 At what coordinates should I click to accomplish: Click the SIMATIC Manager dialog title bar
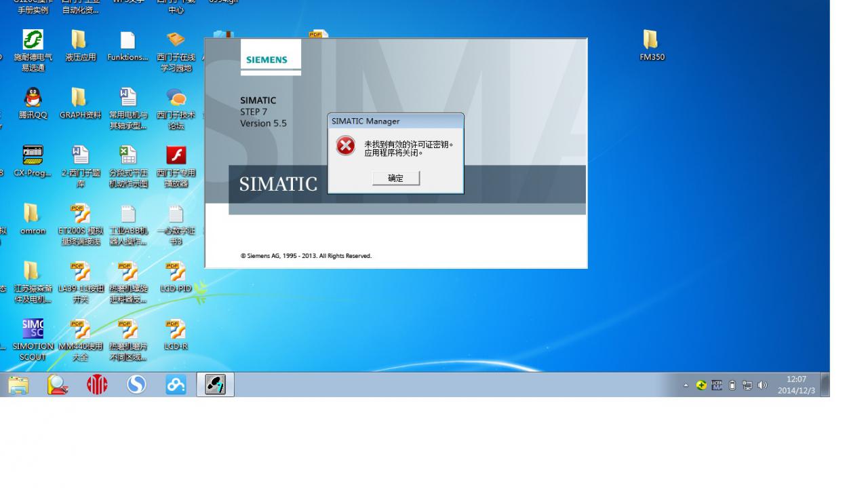tap(395, 121)
